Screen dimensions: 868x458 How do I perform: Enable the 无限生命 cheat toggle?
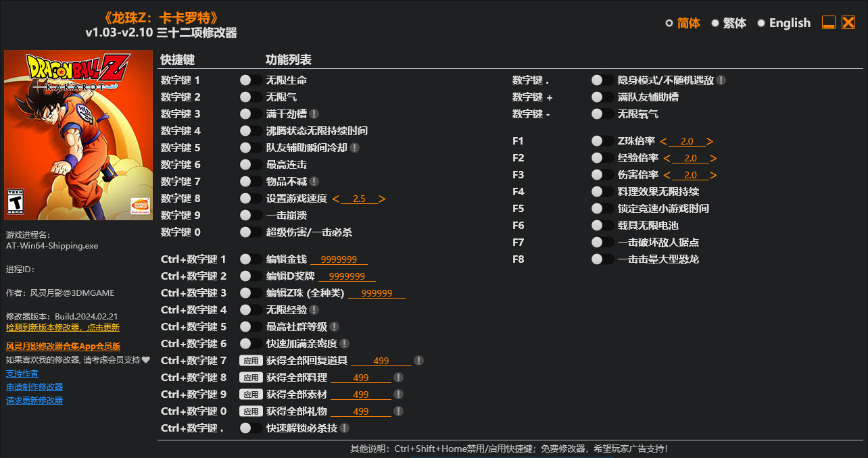pyautogui.click(x=250, y=80)
